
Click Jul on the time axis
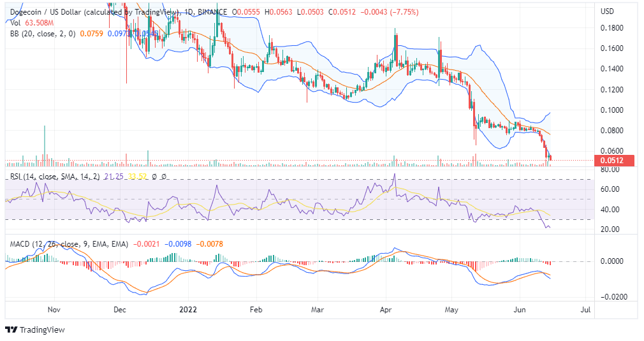[x=586, y=309]
